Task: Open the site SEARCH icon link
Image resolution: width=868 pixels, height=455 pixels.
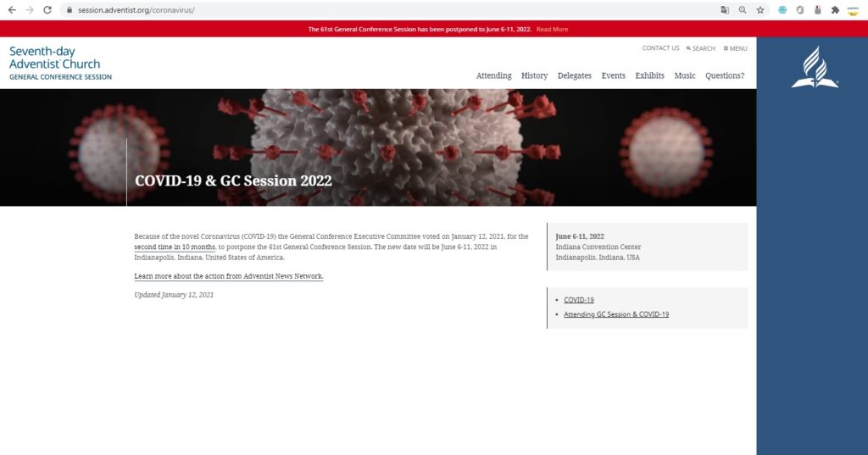Action: click(701, 48)
